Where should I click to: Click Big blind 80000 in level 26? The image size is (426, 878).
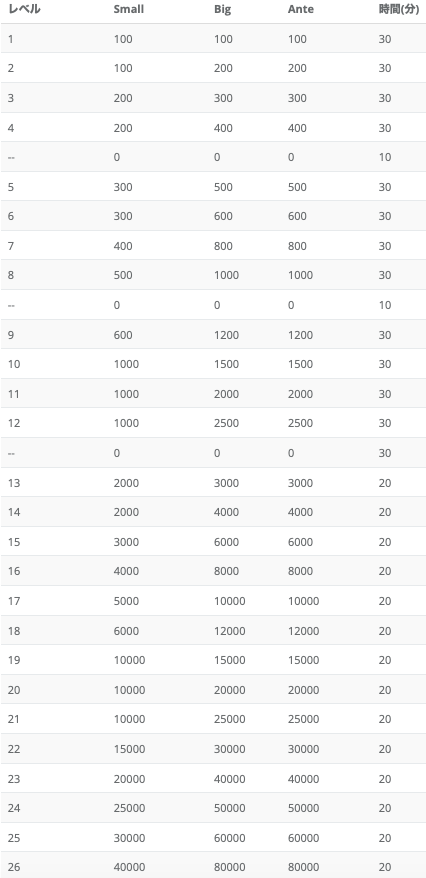tap(230, 867)
